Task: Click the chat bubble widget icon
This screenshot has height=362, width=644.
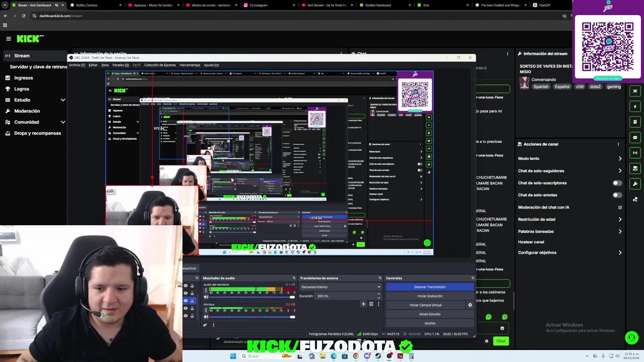Action: point(635,137)
